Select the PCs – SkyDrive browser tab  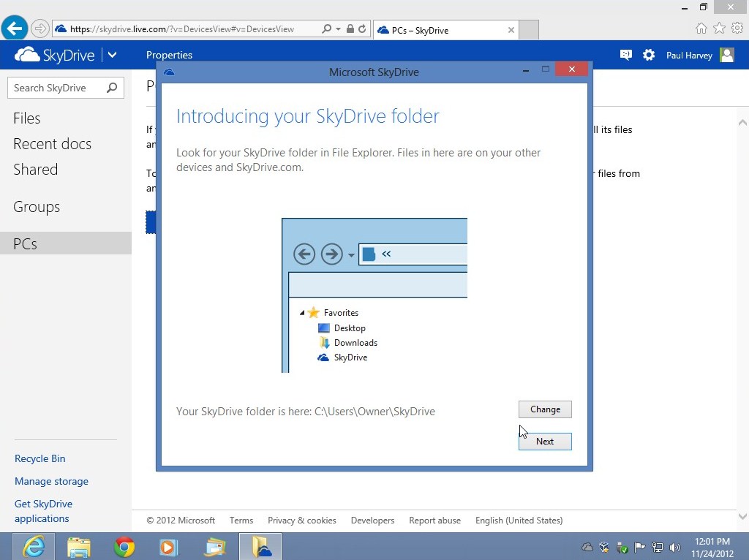point(420,30)
